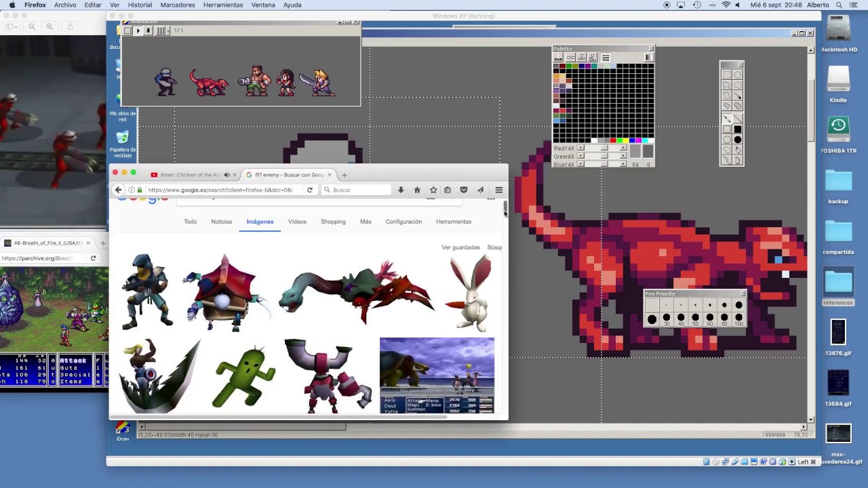
Task: Open the Apple menu
Action: (x=12, y=5)
